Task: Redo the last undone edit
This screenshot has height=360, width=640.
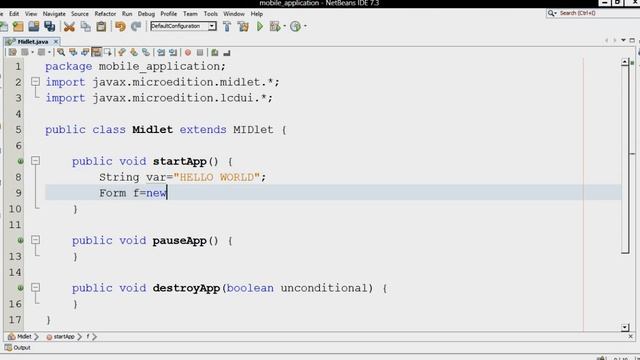Action: tap(136, 27)
